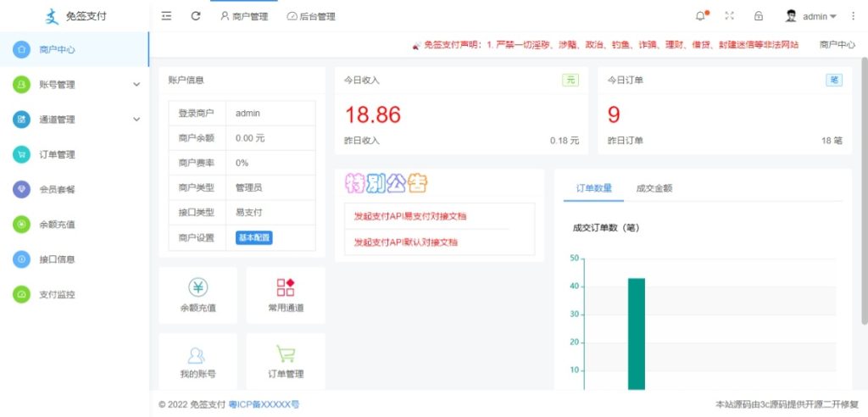The height and width of the screenshot is (417, 868).
Task: Expand the 账号管理 sidebar menu
Action: coord(75,85)
